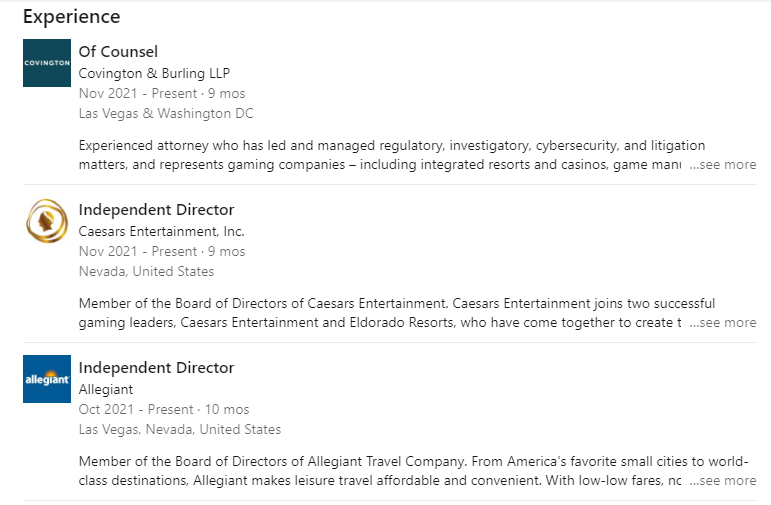
Task: Click the Allegiant blue logo icon
Action: point(47,379)
